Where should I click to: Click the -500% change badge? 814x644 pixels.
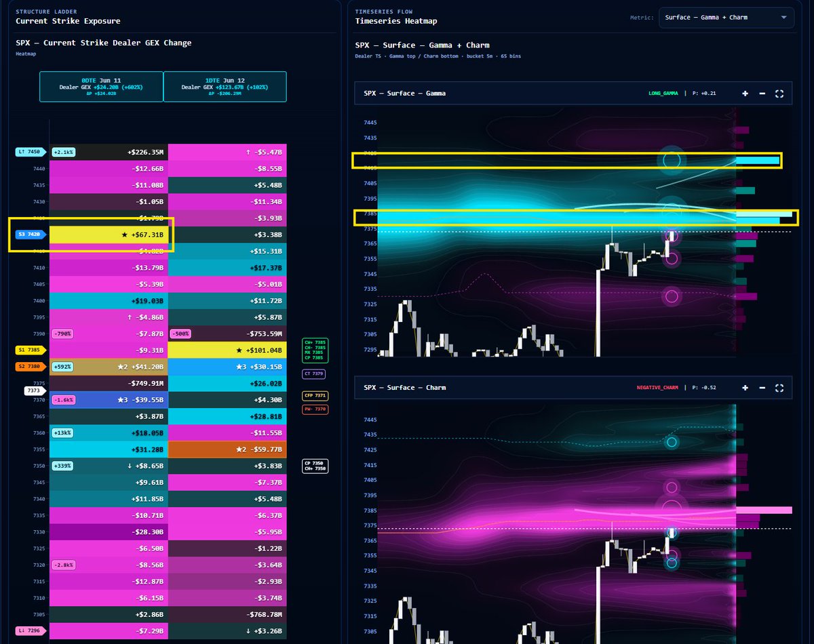180,334
